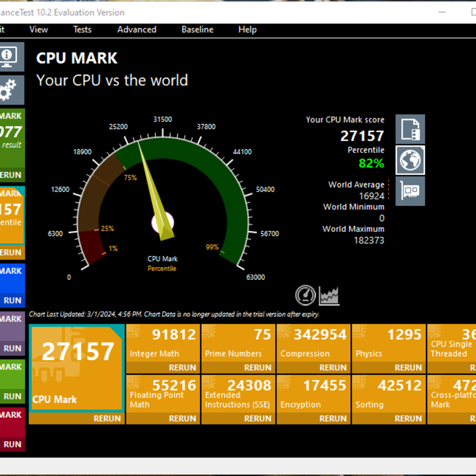
Task: Select the globe world comparison icon
Action: [x=410, y=160]
